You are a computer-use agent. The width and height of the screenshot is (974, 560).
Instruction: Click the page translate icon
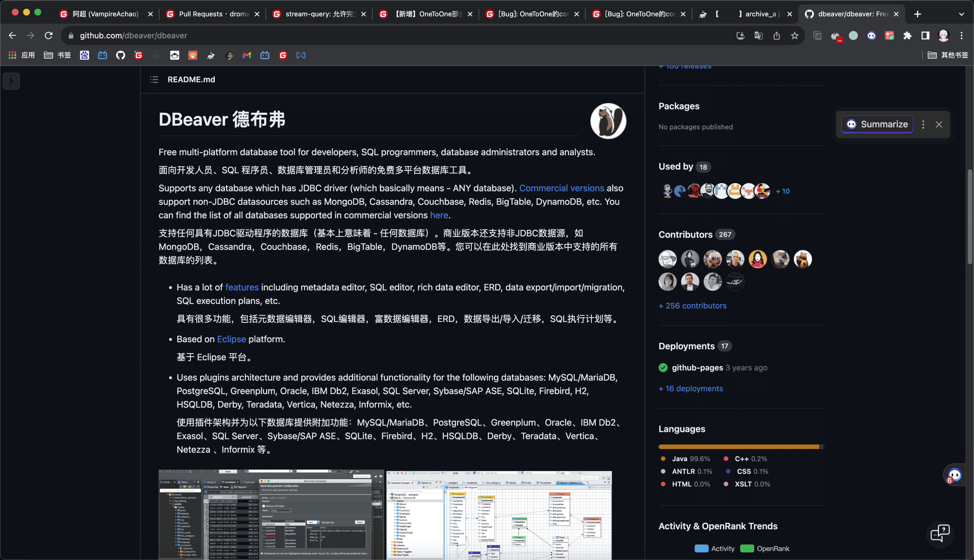point(759,36)
